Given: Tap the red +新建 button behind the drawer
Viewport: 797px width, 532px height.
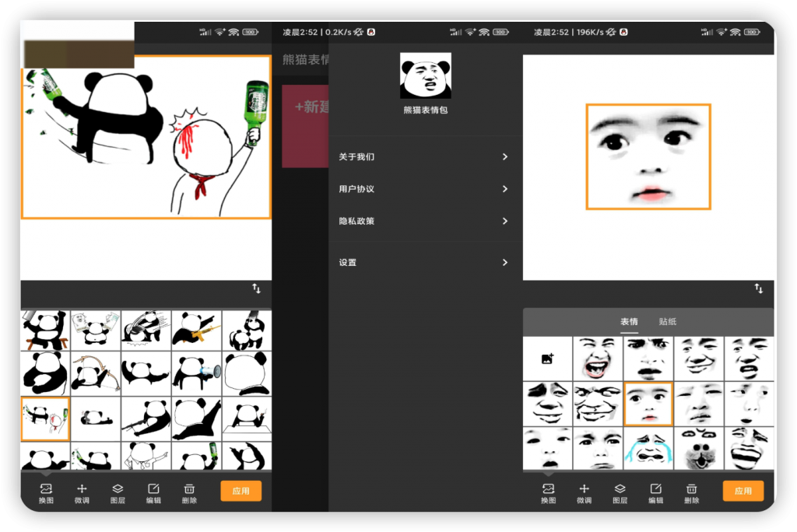Looking at the screenshot, I should tap(305, 126).
